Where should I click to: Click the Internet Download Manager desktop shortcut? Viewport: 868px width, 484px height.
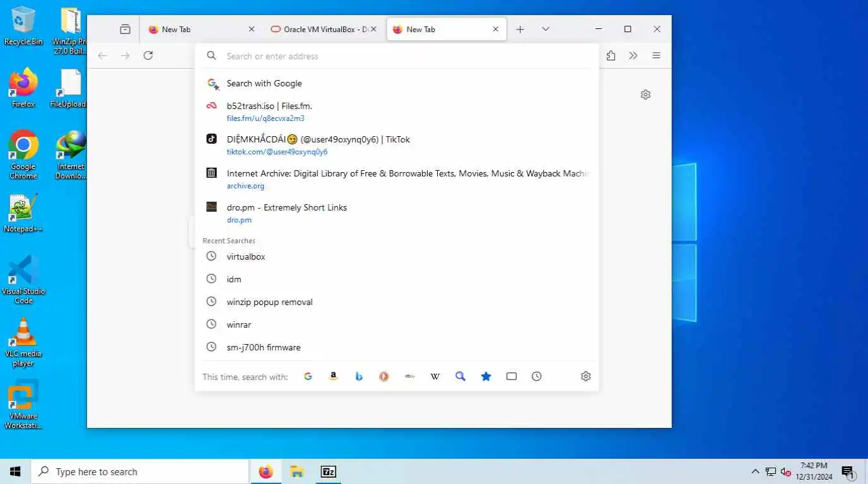71,155
